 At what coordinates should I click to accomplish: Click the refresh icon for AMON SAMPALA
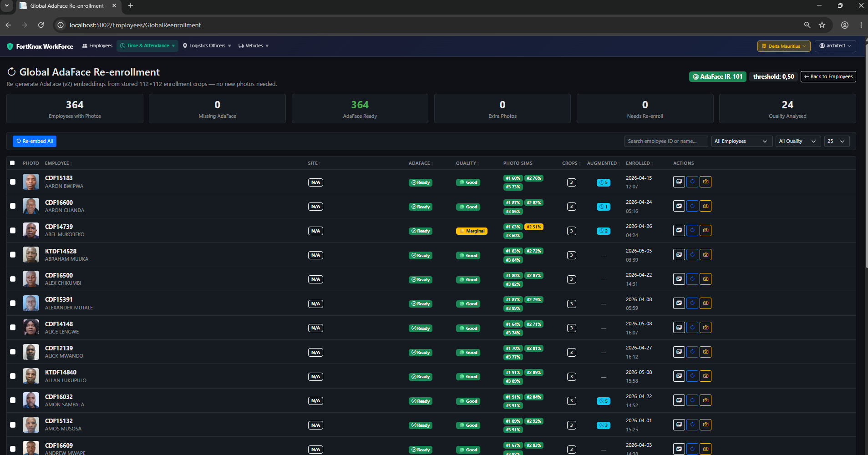692,400
